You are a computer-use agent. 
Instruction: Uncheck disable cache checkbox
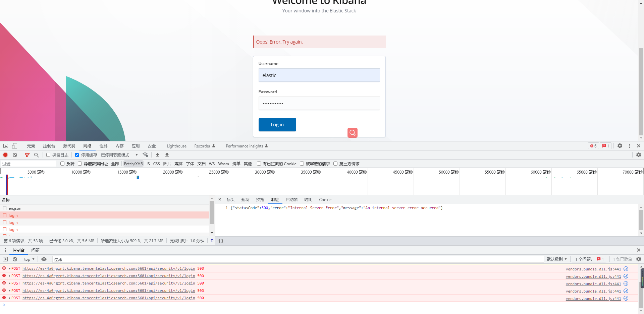77,155
